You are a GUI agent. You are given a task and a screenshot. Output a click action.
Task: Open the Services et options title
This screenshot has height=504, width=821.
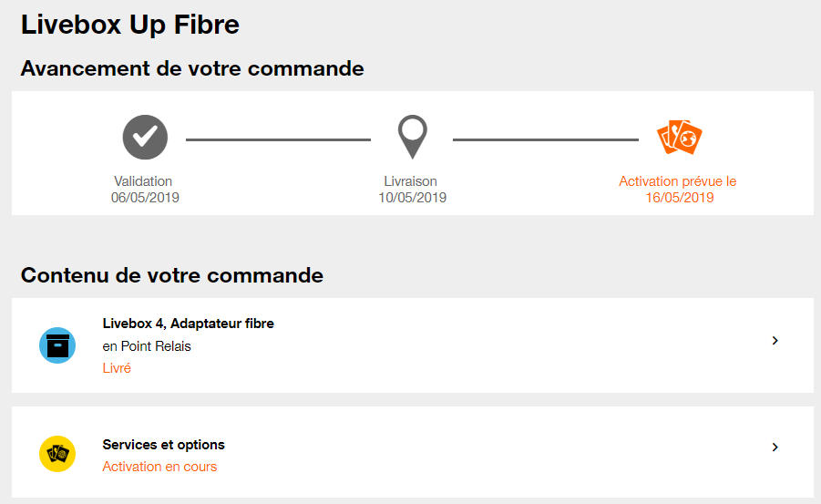pyautogui.click(x=163, y=445)
